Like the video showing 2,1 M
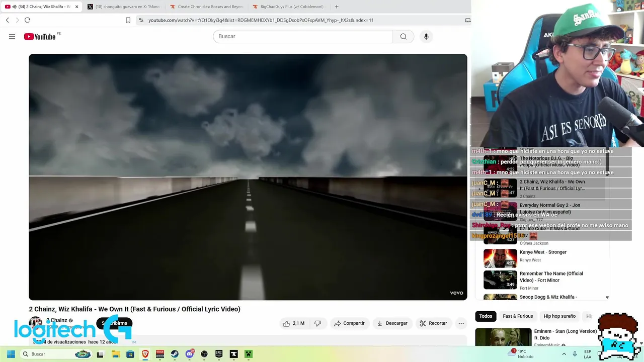Viewport: 644px width, 362px height. pos(294,323)
